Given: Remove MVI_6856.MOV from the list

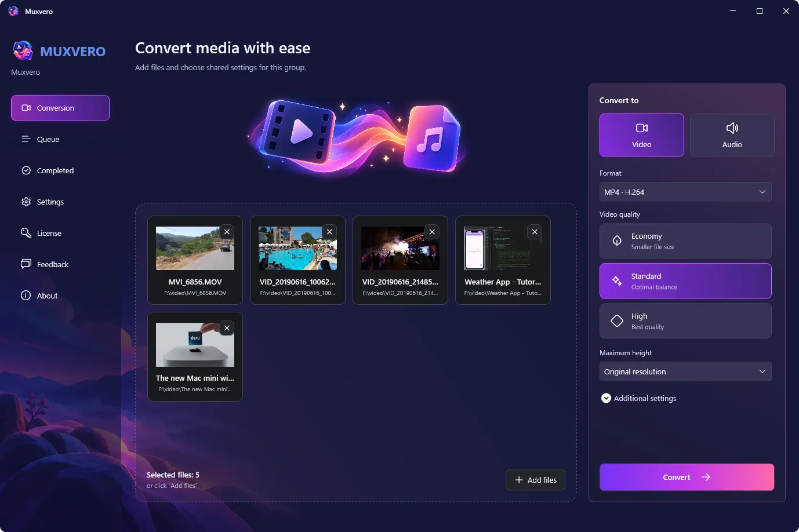Looking at the screenshot, I should (x=227, y=232).
